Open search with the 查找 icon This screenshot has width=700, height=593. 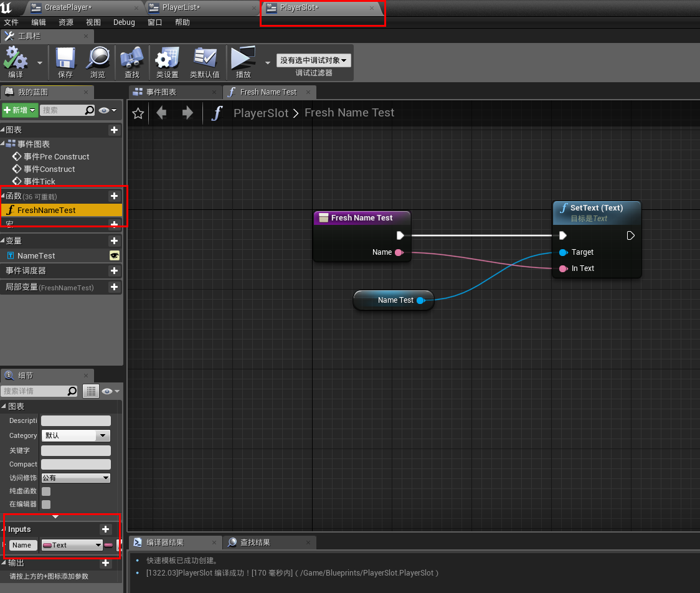click(x=131, y=61)
